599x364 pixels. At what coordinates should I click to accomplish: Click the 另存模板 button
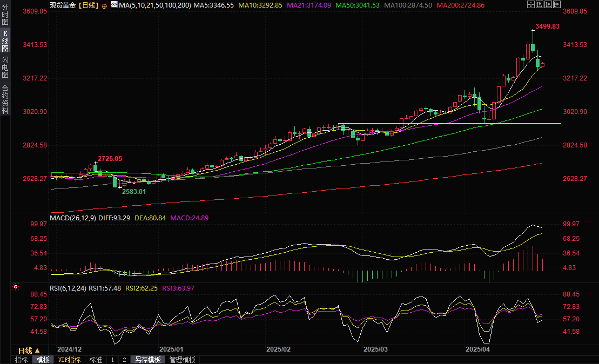pos(148,360)
